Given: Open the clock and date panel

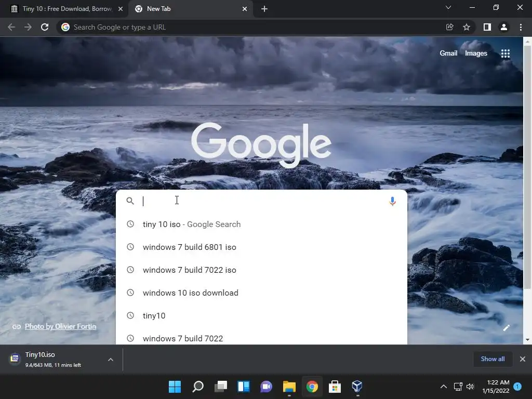Looking at the screenshot, I should pos(496,387).
